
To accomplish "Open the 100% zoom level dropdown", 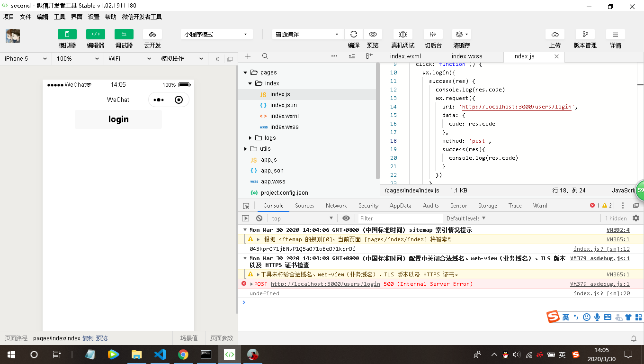I will pyautogui.click(x=78, y=59).
